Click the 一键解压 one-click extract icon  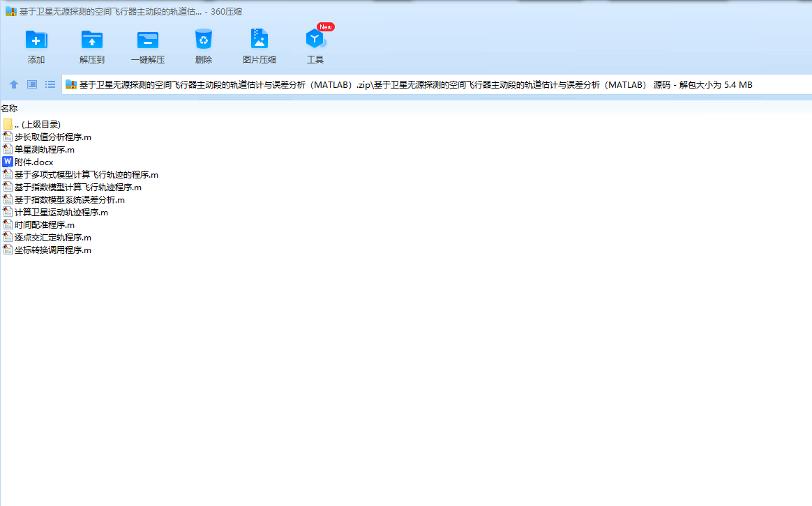click(148, 40)
